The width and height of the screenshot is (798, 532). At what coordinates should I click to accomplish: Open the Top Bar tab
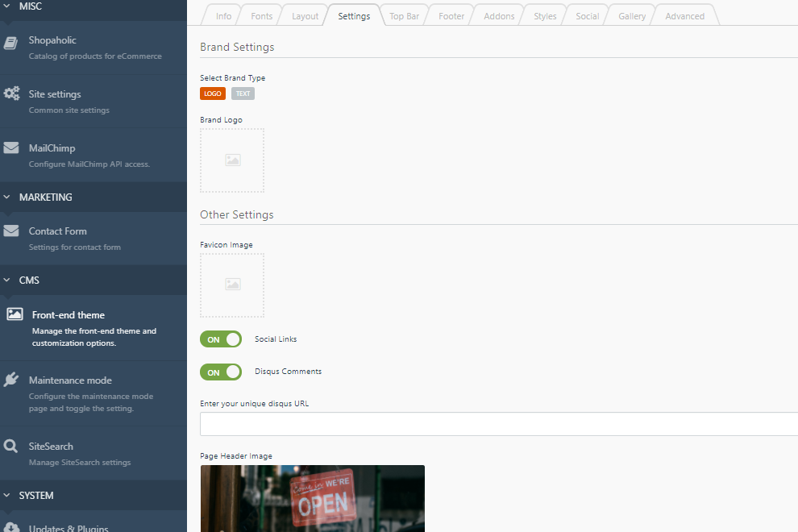[404, 16]
